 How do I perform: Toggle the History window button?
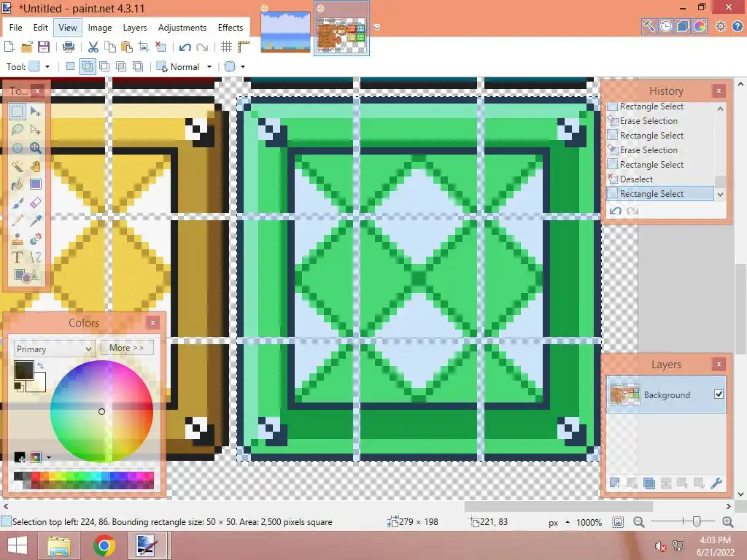(665, 26)
